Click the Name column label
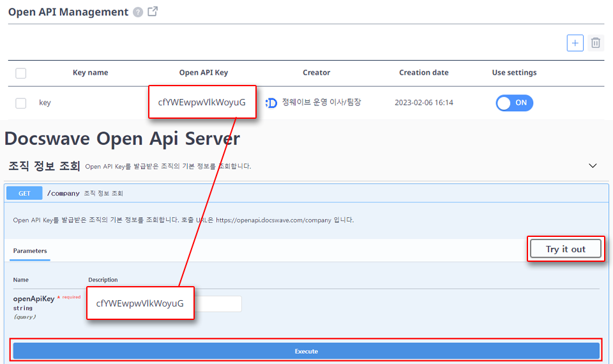 point(20,280)
